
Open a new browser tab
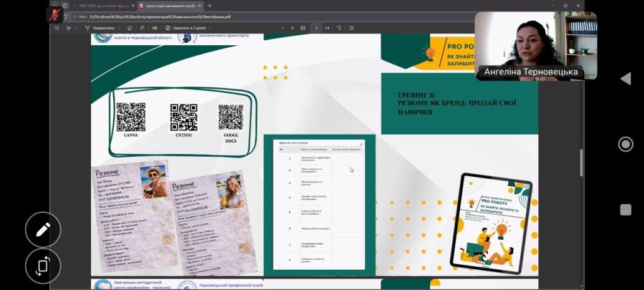coord(209,6)
